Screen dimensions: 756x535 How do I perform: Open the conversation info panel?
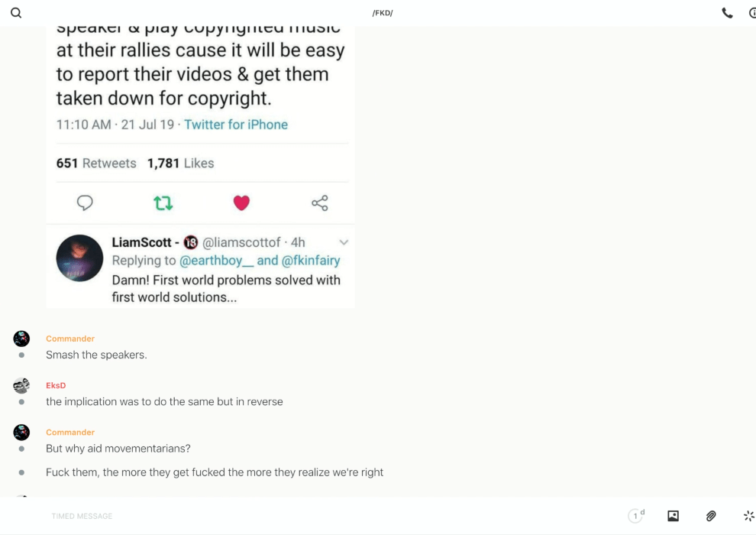[x=751, y=13]
